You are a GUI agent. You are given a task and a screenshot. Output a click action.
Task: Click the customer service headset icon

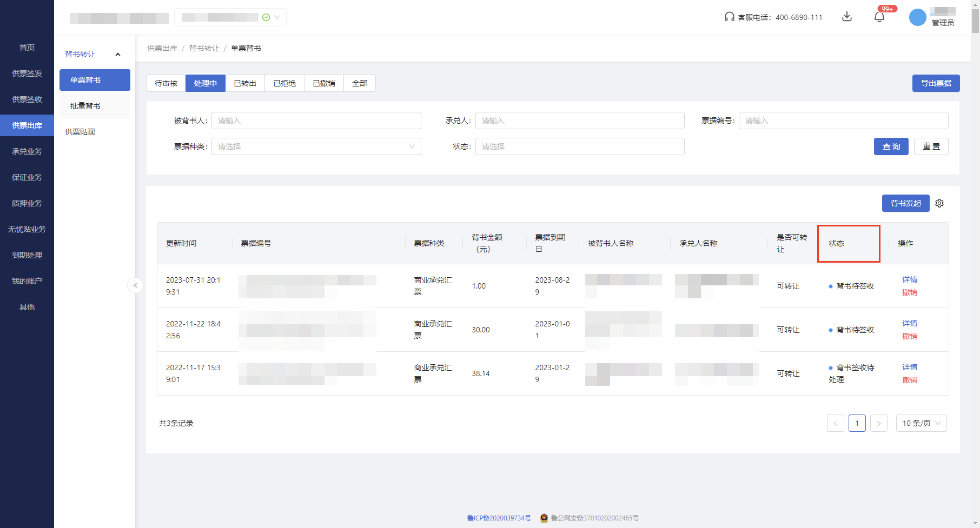tap(729, 17)
